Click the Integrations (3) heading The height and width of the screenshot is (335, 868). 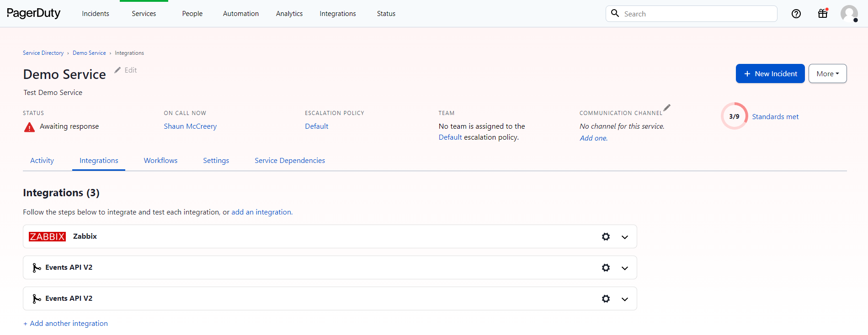pos(61,193)
